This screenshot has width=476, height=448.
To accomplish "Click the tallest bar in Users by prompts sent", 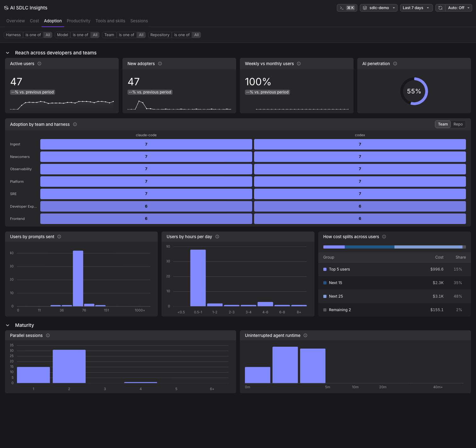I will pyautogui.click(x=78, y=278).
